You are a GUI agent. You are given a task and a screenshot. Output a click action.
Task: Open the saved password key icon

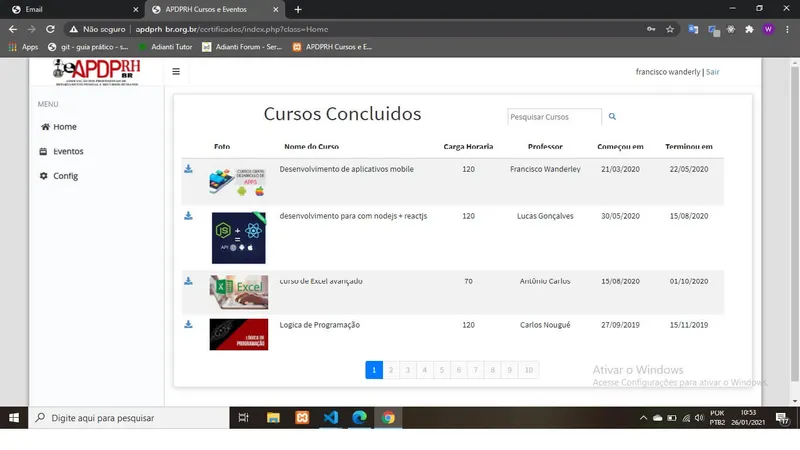pyautogui.click(x=651, y=29)
